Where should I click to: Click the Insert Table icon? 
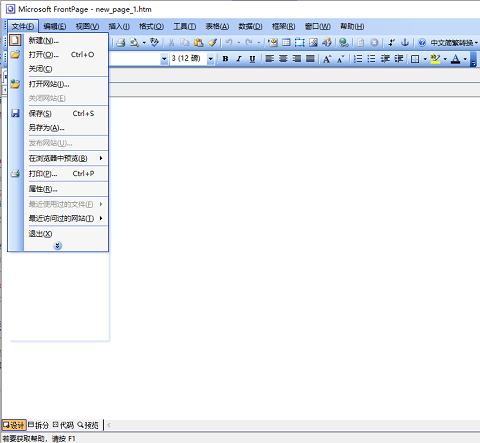click(286, 42)
